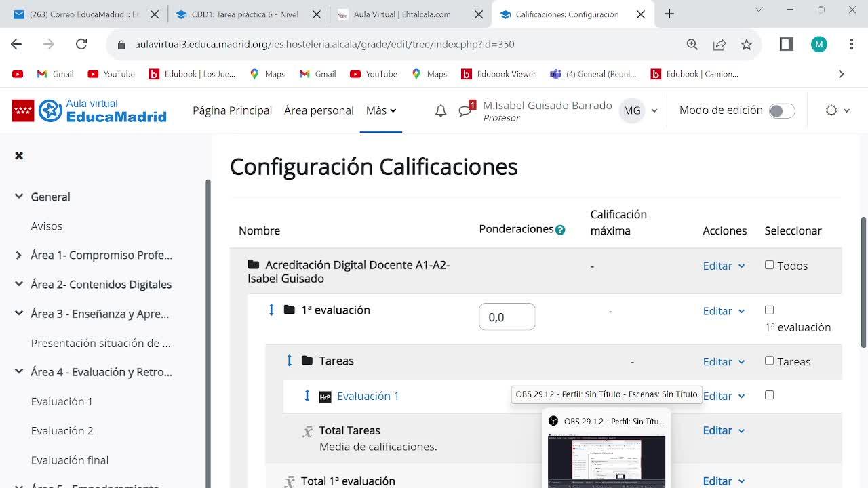Open a new browser tab
The width and height of the screenshot is (868, 488).
pyautogui.click(x=669, y=14)
